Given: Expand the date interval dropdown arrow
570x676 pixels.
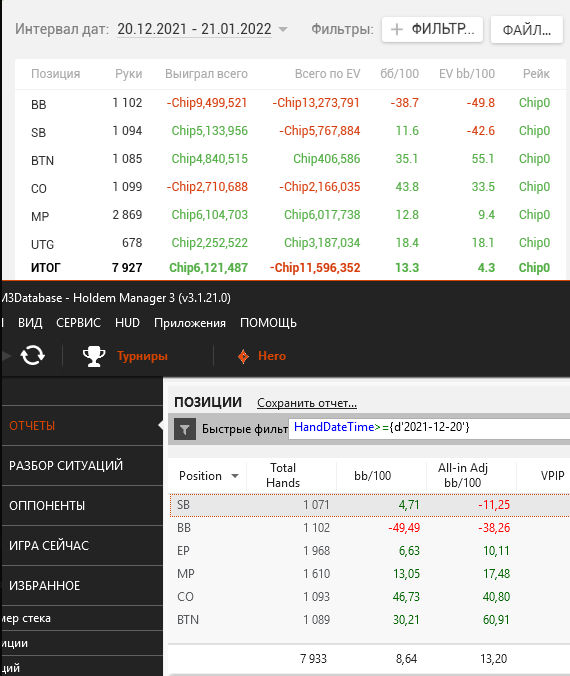Looking at the screenshot, I should (x=283, y=29).
